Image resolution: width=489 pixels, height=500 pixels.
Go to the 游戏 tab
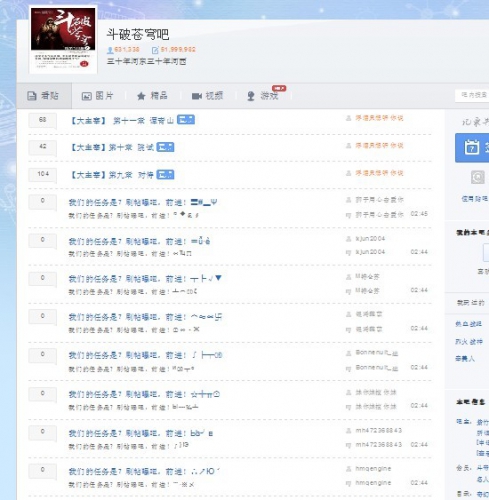pos(263,96)
